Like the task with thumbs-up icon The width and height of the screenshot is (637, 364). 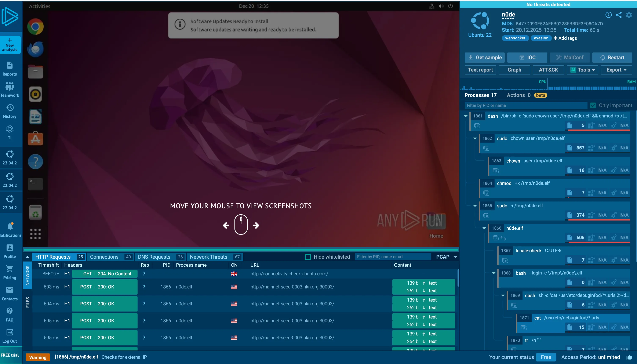pos(629,357)
